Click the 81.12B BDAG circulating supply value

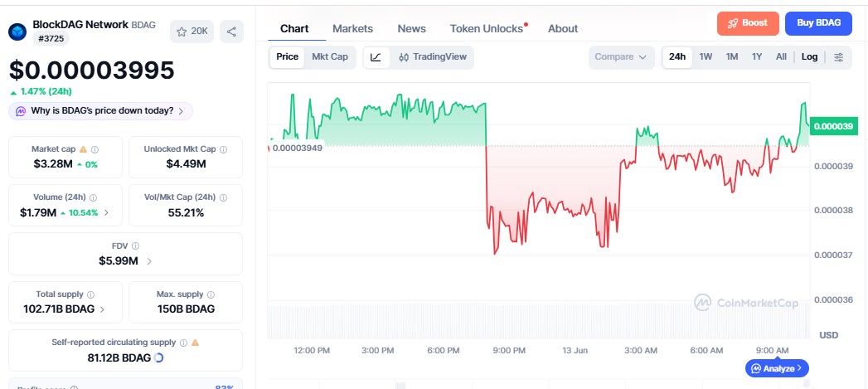pyautogui.click(x=119, y=358)
